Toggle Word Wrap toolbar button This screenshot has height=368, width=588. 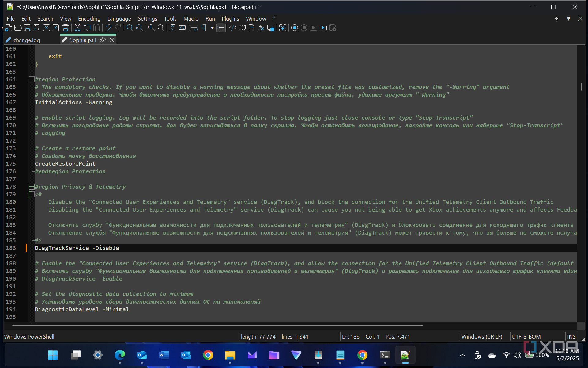[x=194, y=28]
